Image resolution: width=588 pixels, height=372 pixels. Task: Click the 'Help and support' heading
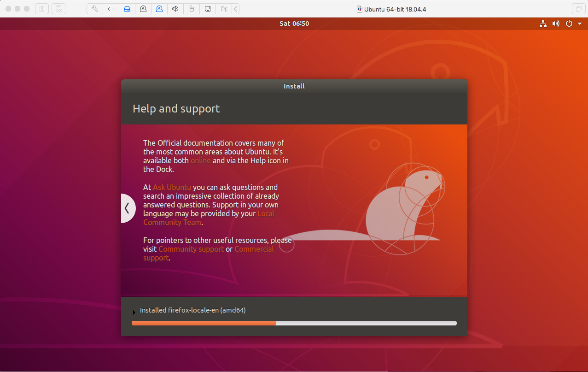pyautogui.click(x=176, y=109)
